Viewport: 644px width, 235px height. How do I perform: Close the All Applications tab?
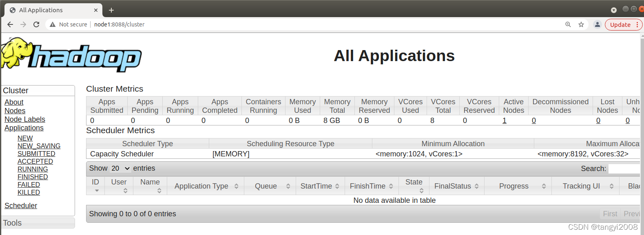96,10
